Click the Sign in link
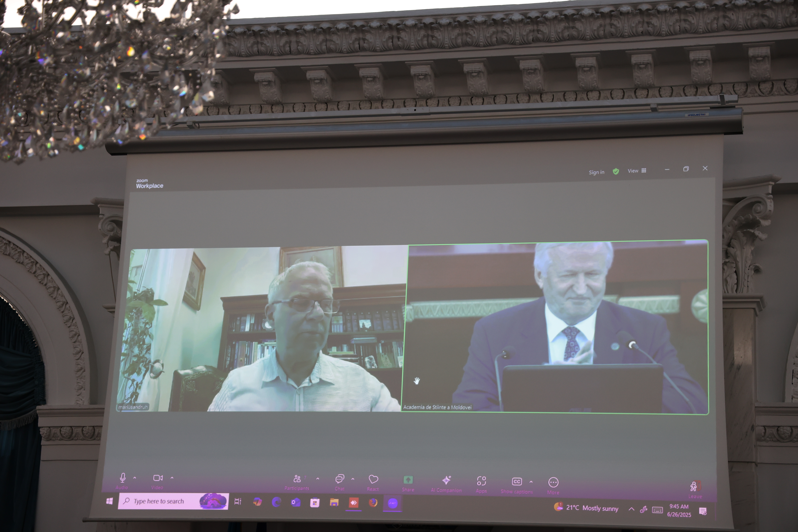The height and width of the screenshot is (532, 798). click(597, 172)
